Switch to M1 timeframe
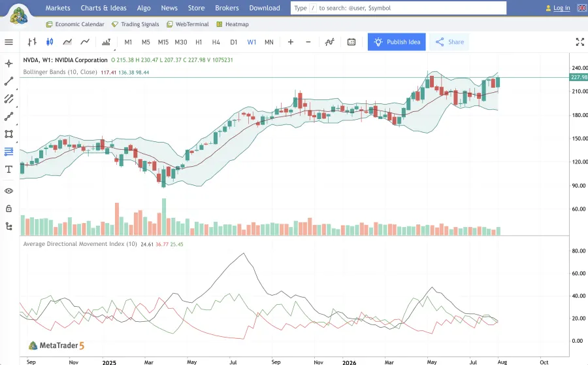The width and height of the screenshot is (588, 365). [x=128, y=42]
